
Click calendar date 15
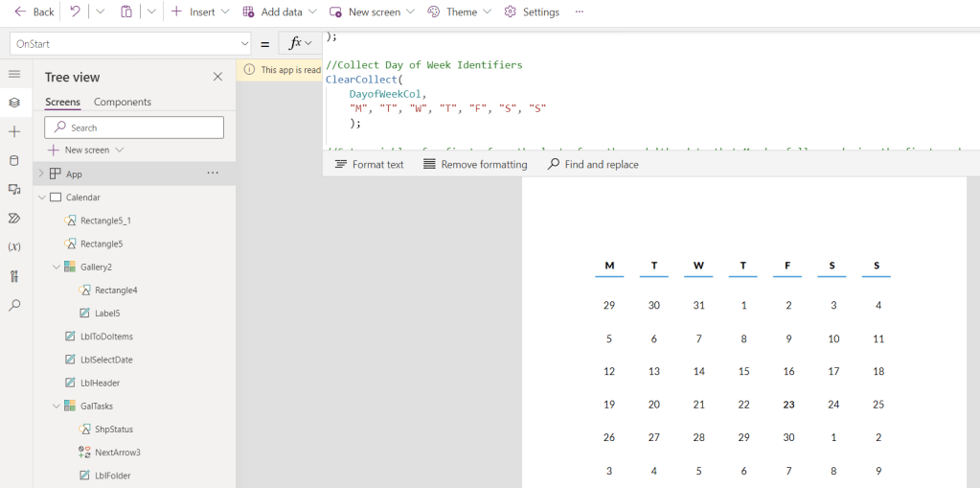743,371
